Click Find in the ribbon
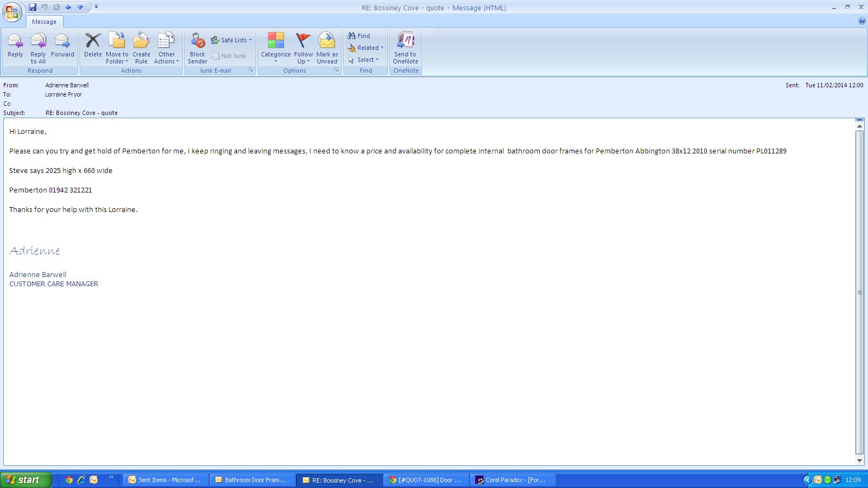This screenshot has width=868, height=488. pyautogui.click(x=359, y=36)
